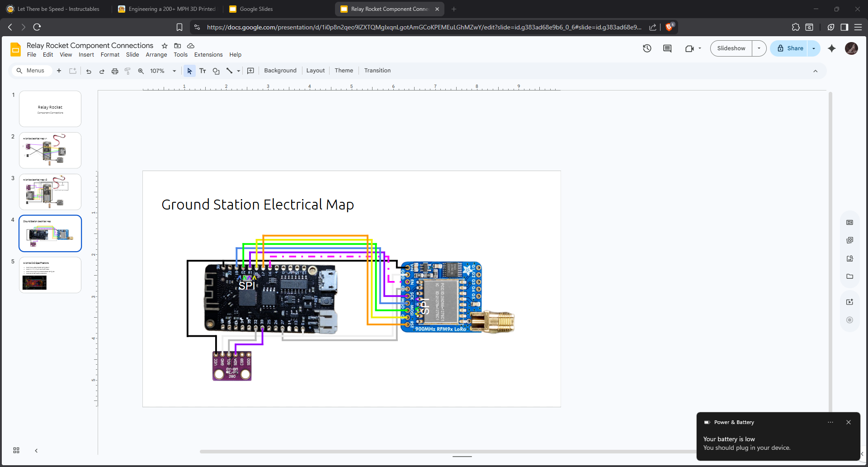
Task: Open browser extensions puzzle icon
Action: pos(796,27)
